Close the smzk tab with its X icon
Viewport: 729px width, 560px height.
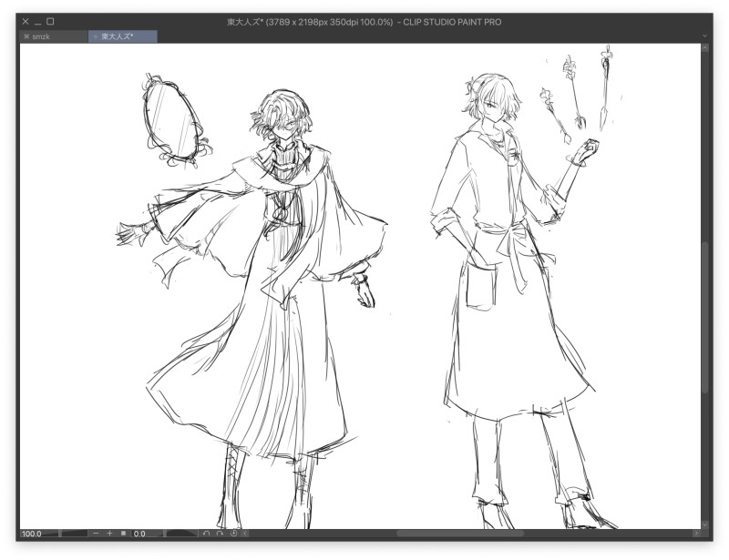pos(26,36)
